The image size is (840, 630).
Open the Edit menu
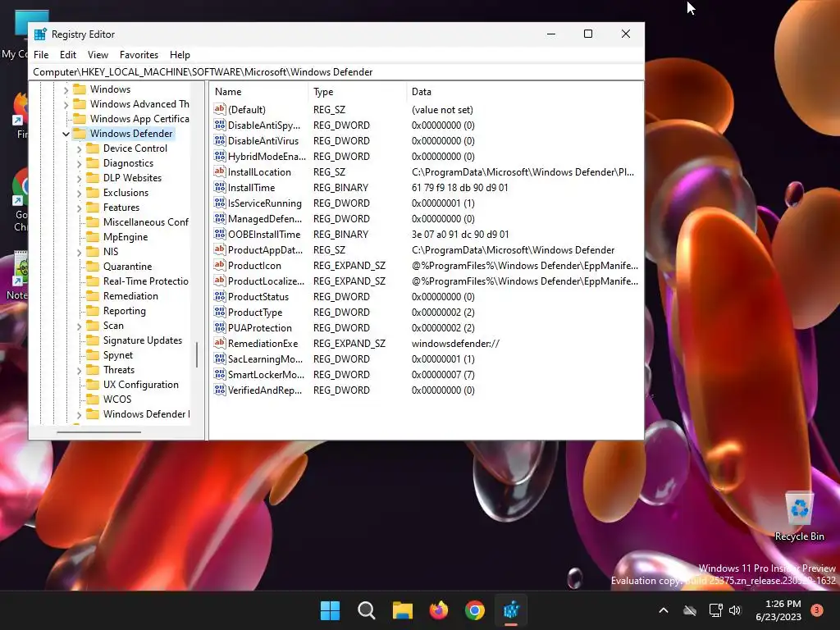67,55
